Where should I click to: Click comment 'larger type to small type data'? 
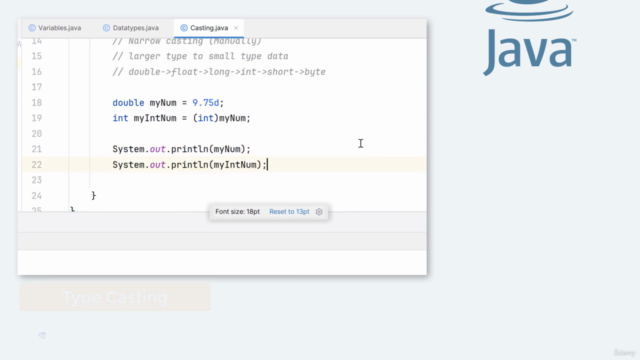point(208,56)
